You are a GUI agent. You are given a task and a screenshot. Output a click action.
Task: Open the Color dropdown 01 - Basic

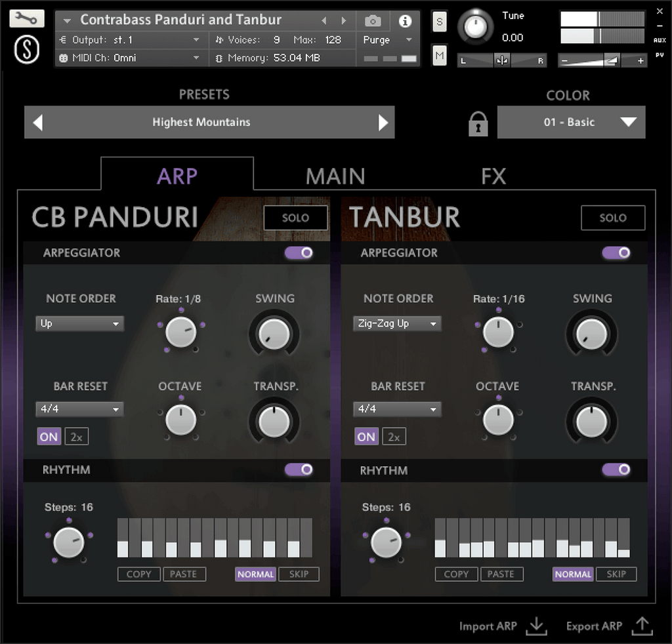point(572,123)
